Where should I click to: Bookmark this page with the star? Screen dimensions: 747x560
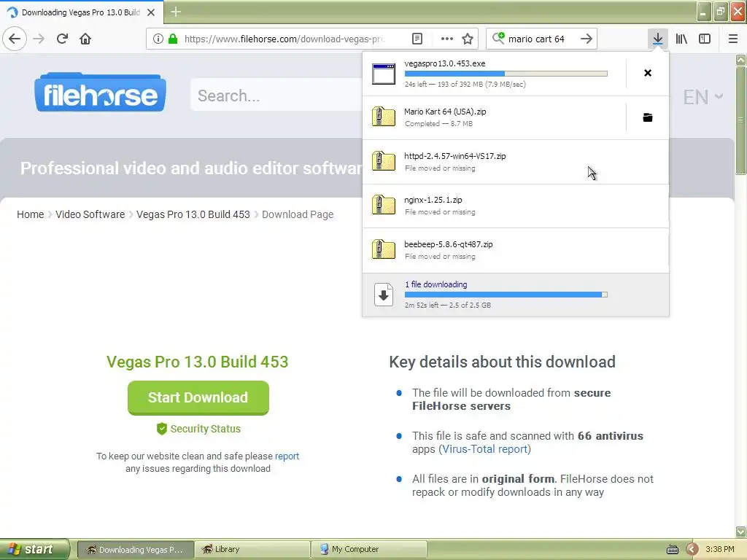(468, 39)
